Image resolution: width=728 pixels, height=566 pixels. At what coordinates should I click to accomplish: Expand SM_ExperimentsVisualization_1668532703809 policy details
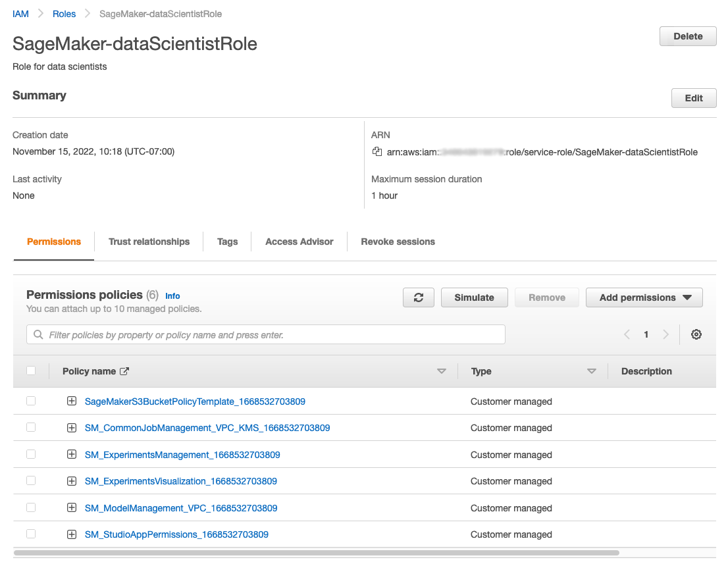point(72,481)
